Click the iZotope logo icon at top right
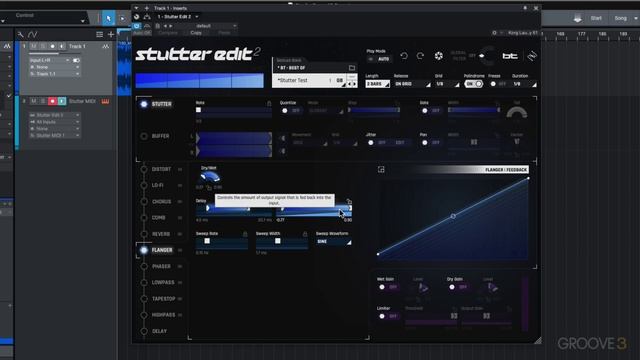640x360 pixels. pos(532,56)
